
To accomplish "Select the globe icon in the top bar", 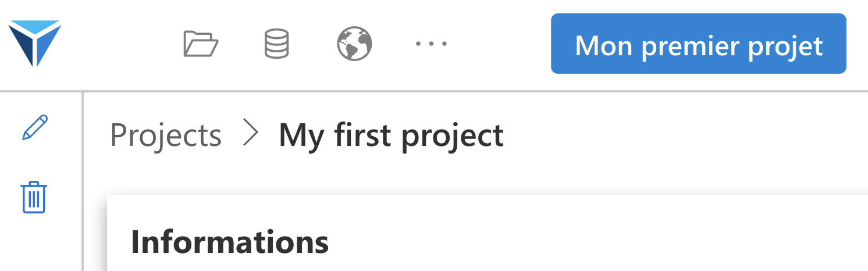I will pos(355,44).
